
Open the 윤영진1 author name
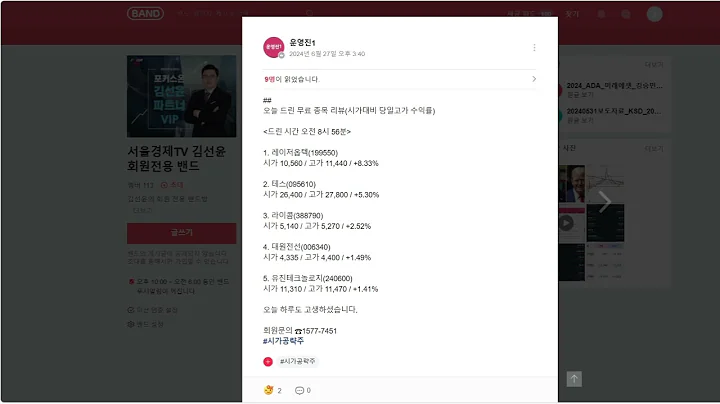pos(302,43)
